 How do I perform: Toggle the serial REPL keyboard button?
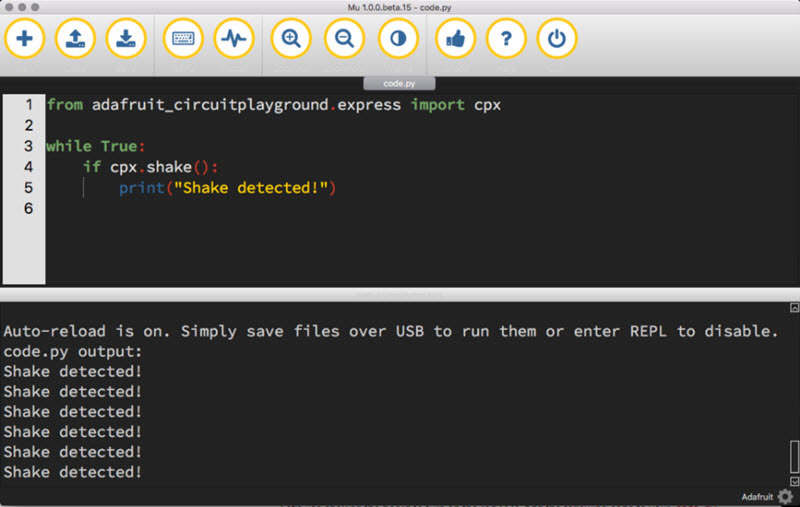click(183, 40)
